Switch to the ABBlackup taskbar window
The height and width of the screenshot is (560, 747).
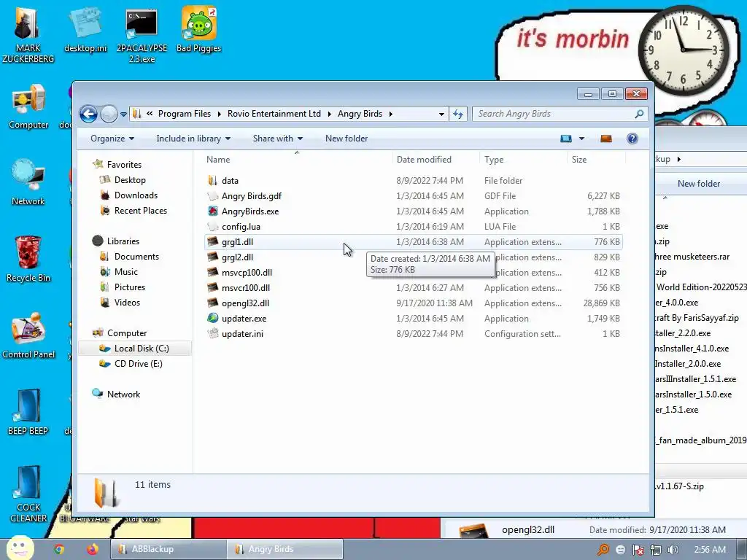(169, 549)
